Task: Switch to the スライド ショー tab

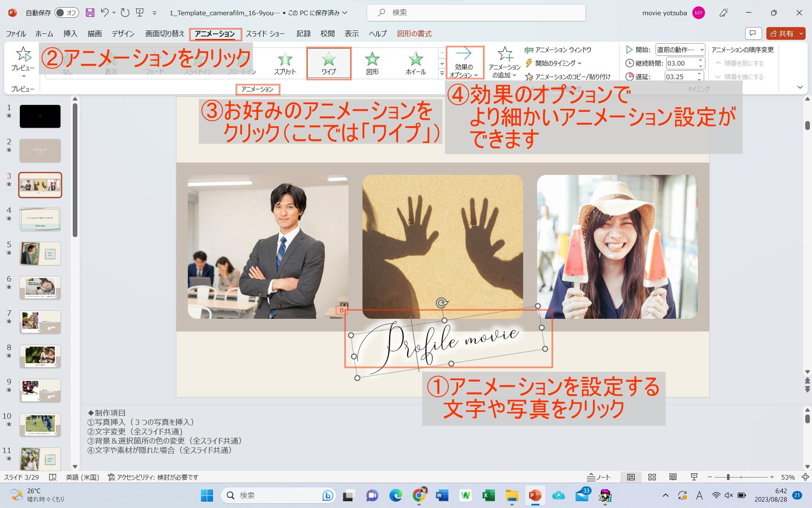Action: tap(265, 33)
